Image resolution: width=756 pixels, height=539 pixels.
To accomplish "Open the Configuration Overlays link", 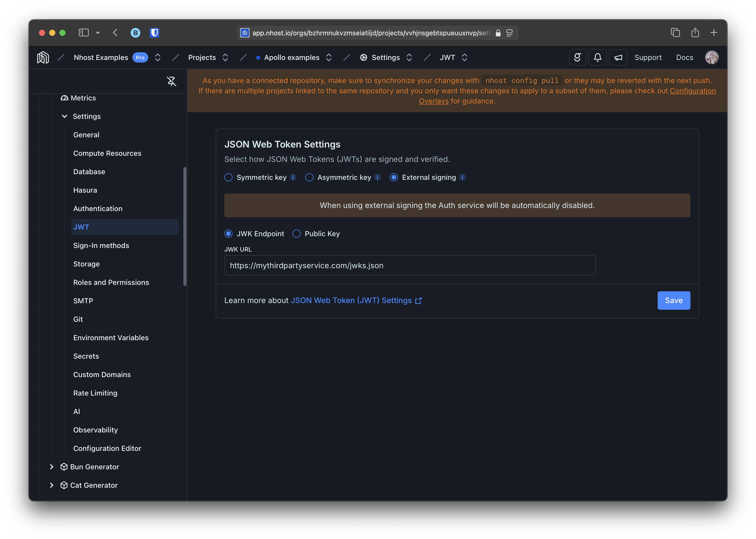I will [693, 91].
